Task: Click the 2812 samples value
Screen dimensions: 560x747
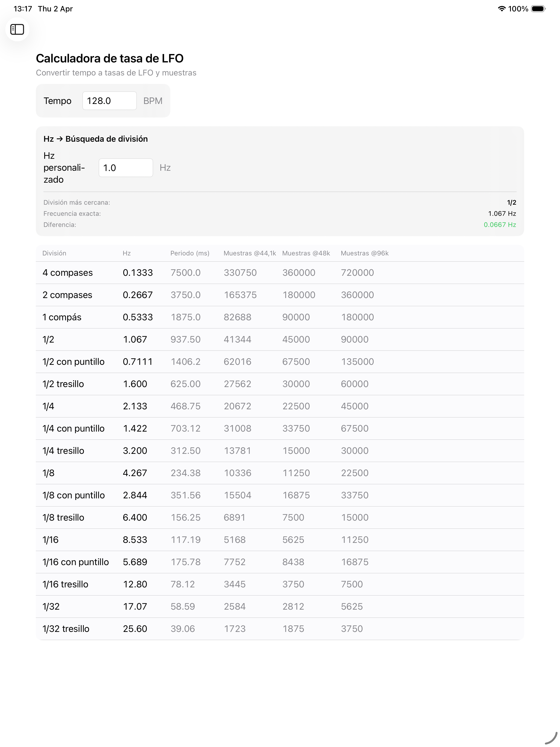Action: coord(293,606)
